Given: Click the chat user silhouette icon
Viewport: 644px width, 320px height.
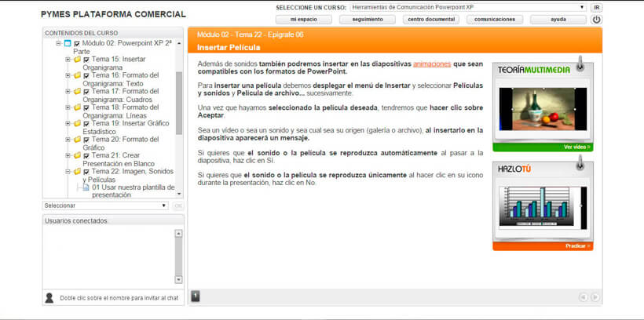Looking at the screenshot, I should [49, 298].
